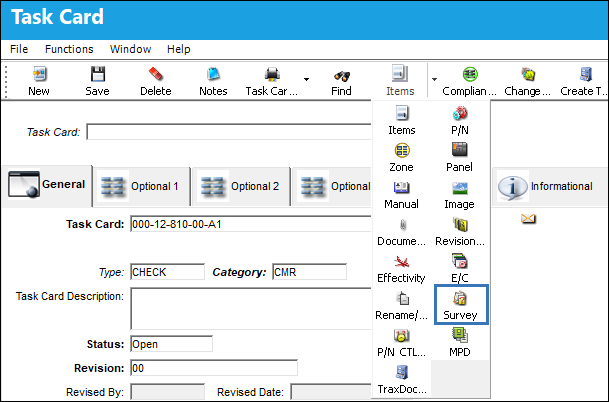
Task: Select the Zone option
Action: point(402,158)
